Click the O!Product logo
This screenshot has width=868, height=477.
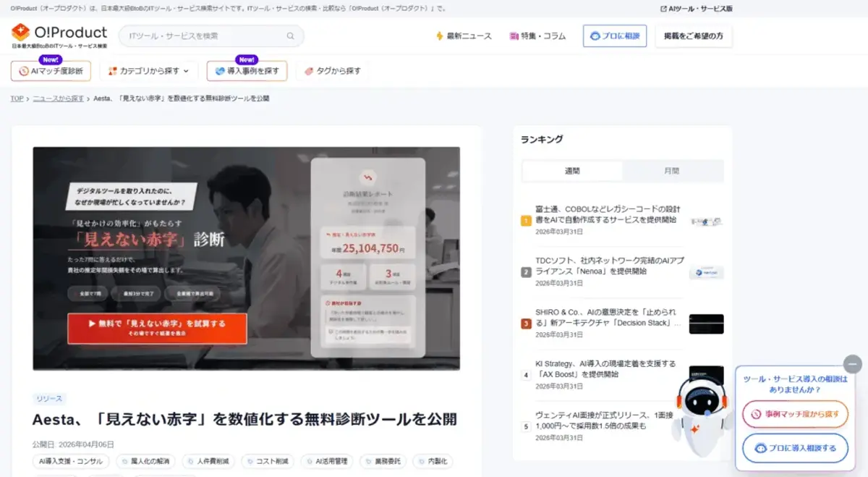pyautogui.click(x=59, y=35)
